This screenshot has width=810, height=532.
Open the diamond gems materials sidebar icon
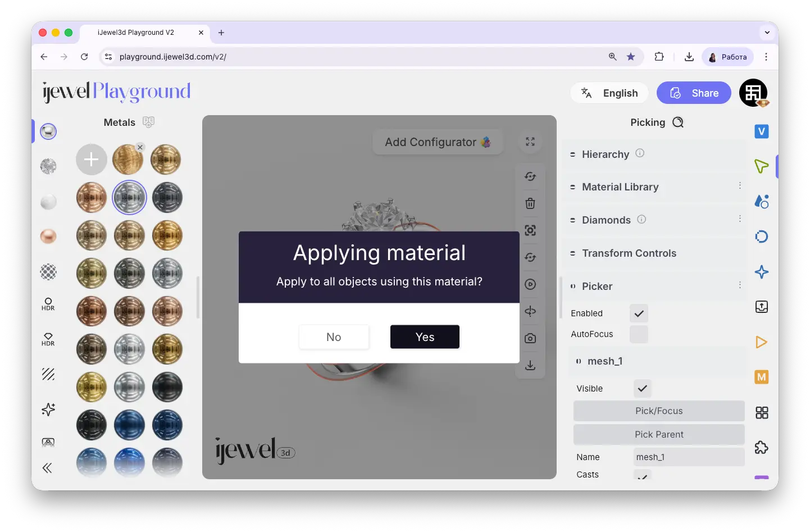click(48, 166)
